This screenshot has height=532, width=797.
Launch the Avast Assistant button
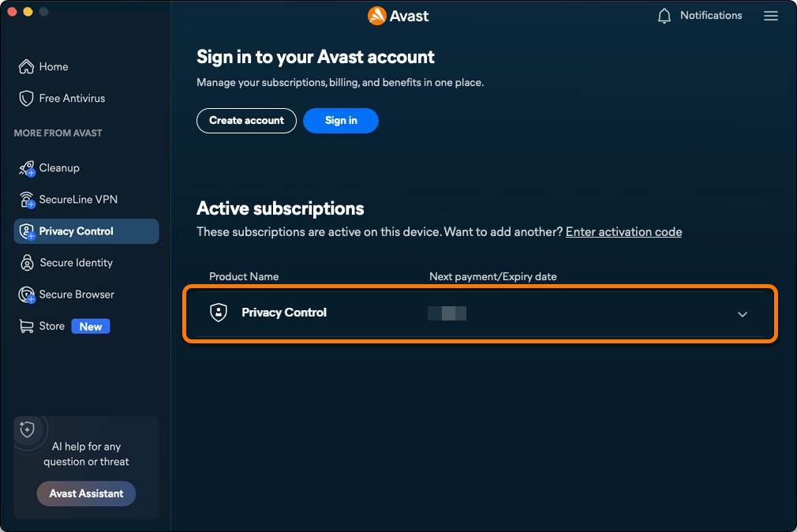87,493
